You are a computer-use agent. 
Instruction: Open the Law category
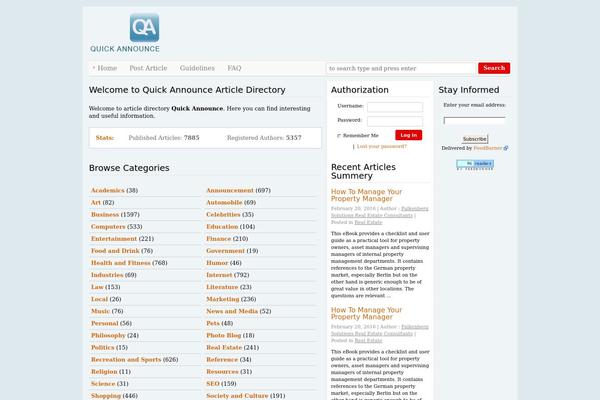97,287
